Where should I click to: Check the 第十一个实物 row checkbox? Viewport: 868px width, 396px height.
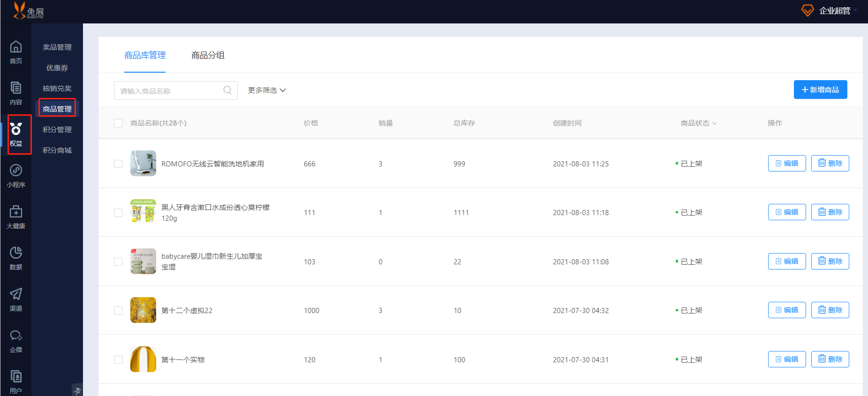click(118, 359)
